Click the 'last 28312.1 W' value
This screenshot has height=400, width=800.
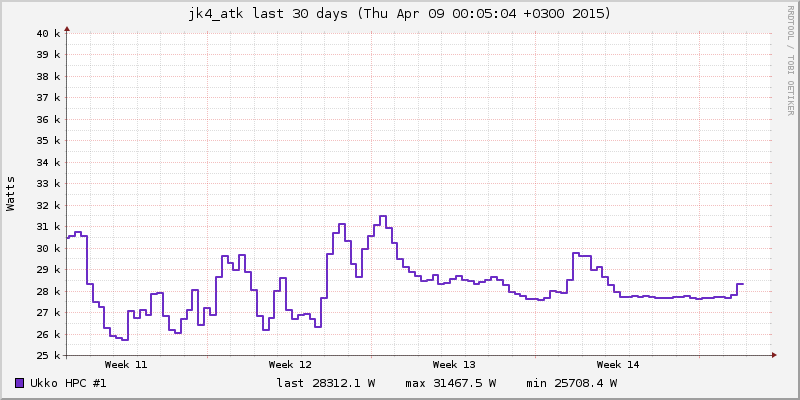(x=326, y=383)
